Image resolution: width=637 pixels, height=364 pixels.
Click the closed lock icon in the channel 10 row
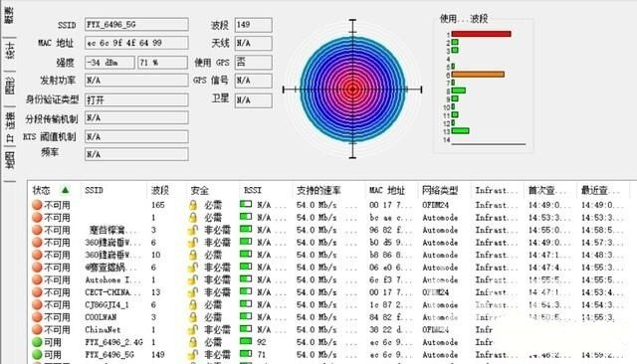point(193,255)
